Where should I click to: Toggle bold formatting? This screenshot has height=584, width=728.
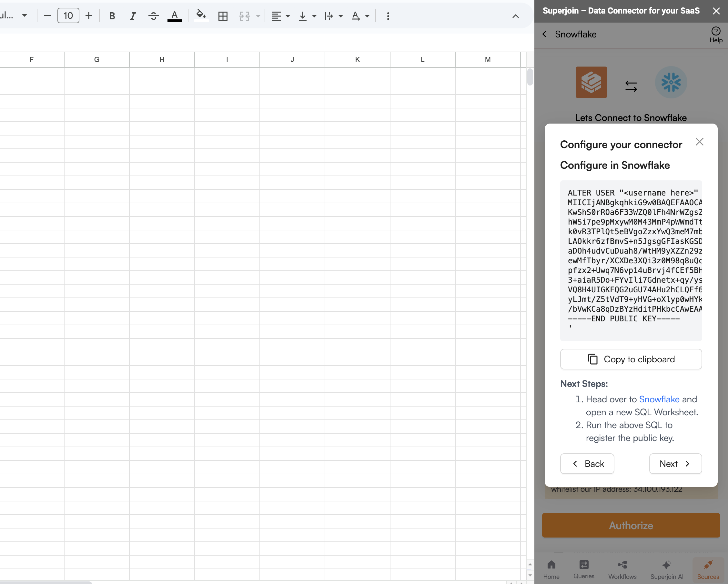(x=112, y=16)
